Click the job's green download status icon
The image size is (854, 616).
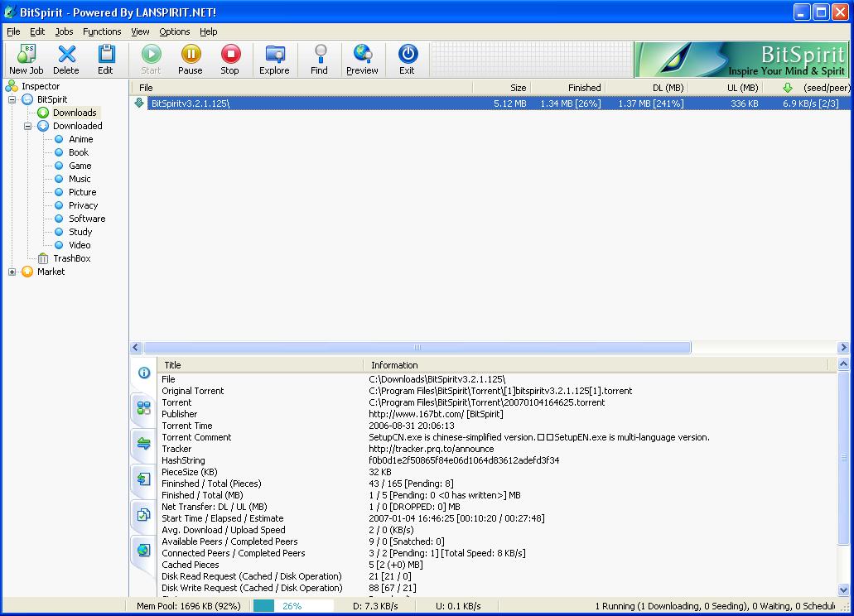(x=139, y=103)
